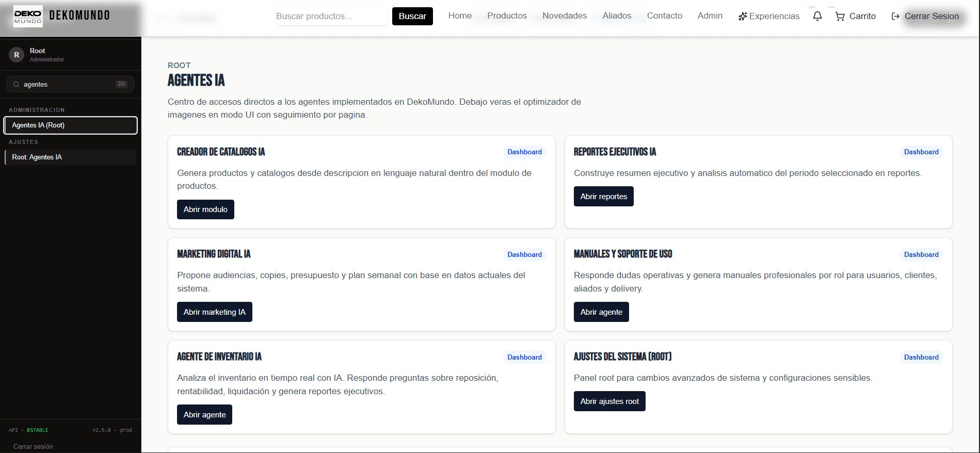Click the Manuales y Soporte de Uso title
The image size is (980, 453).
pyautogui.click(x=623, y=254)
